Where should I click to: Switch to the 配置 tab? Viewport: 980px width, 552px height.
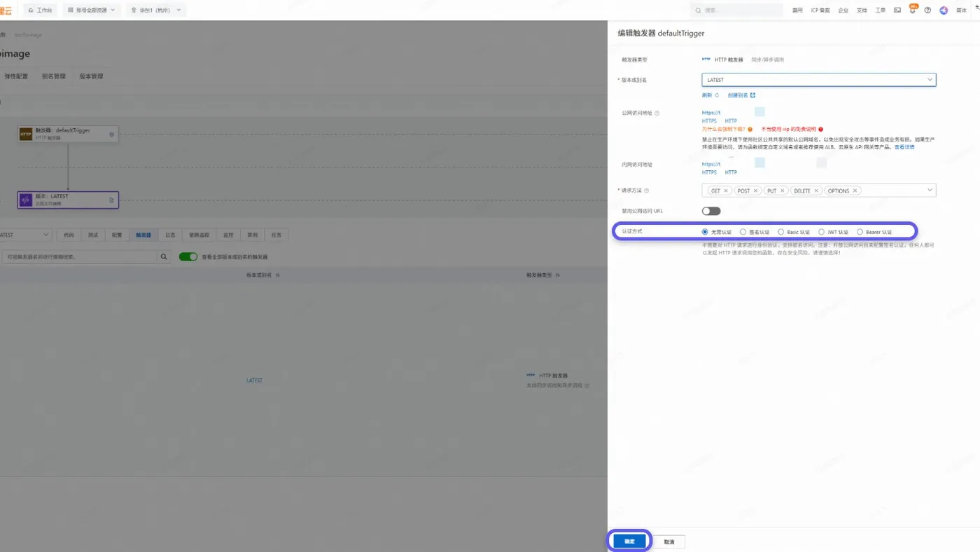pyautogui.click(x=117, y=235)
